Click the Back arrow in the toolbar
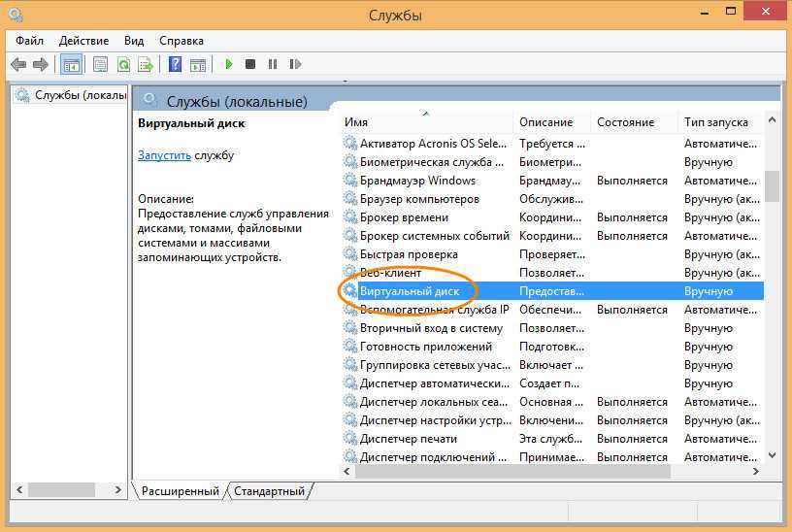Image resolution: width=792 pixels, height=532 pixels. click(17, 65)
